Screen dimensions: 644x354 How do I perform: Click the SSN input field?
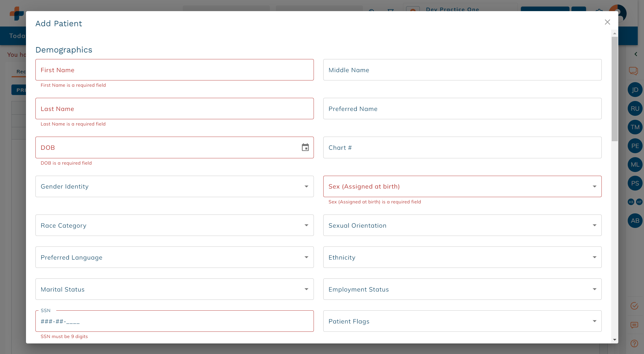tap(174, 321)
